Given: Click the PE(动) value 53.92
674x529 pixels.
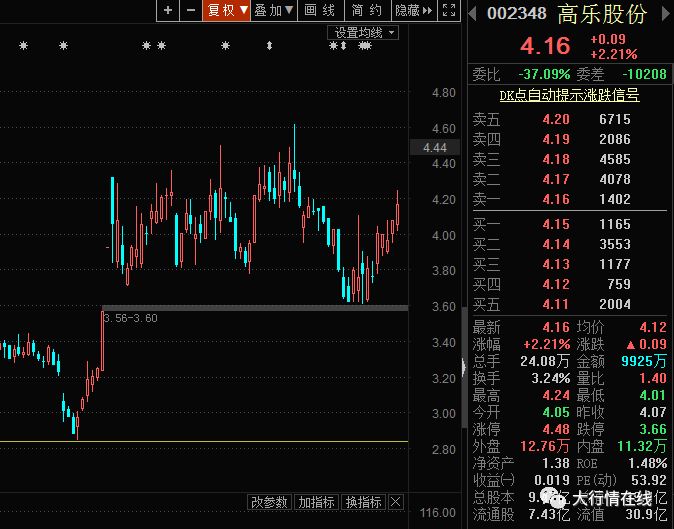Looking at the screenshot, I should pyautogui.click(x=649, y=480).
